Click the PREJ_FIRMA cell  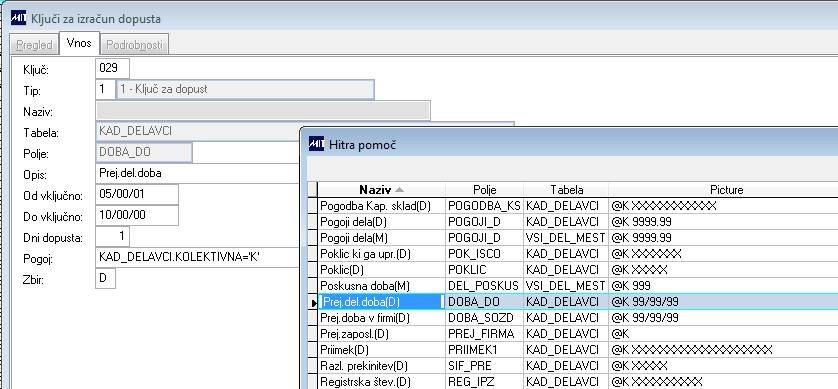[x=484, y=334]
